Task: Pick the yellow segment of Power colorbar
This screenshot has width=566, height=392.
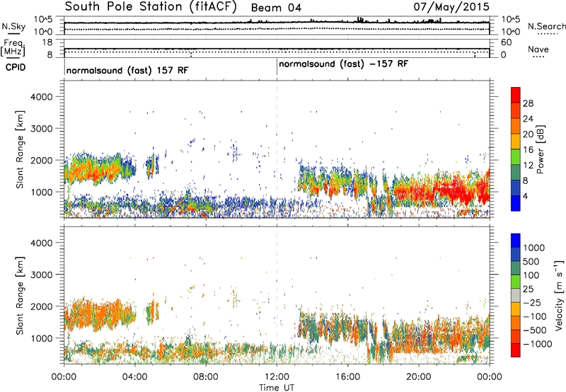Action: (x=516, y=142)
